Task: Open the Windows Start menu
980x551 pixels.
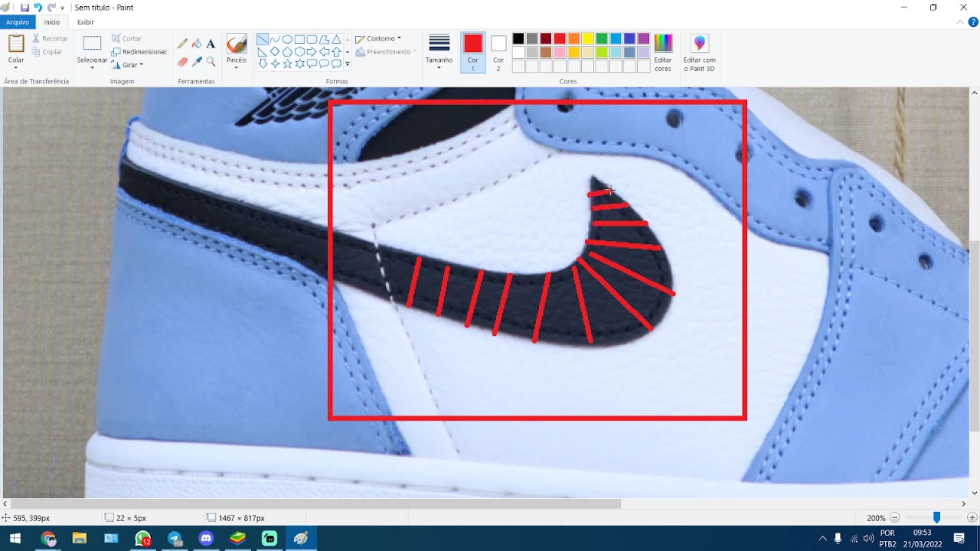Action: 15,539
